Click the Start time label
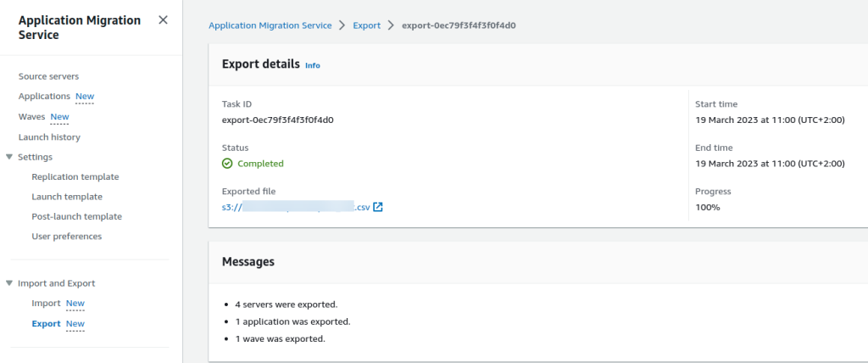 pos(716,104)
